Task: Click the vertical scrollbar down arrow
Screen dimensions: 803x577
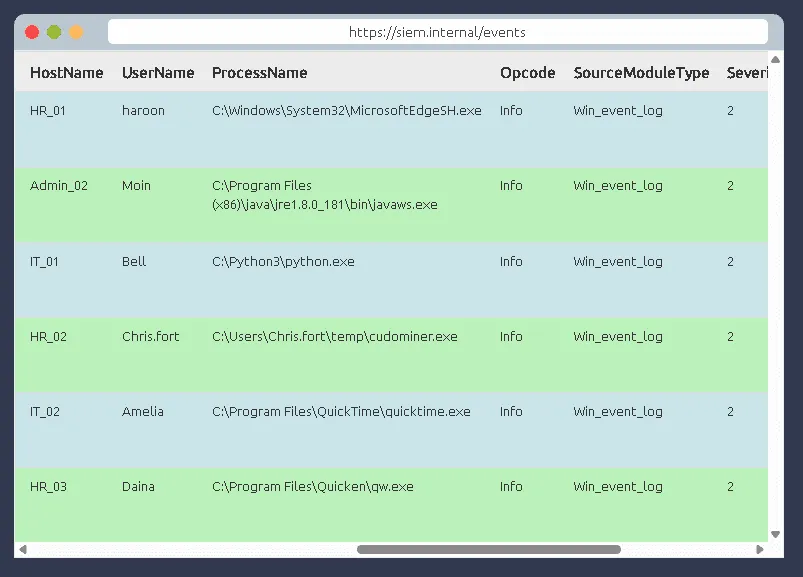Action: click(775, 535)
